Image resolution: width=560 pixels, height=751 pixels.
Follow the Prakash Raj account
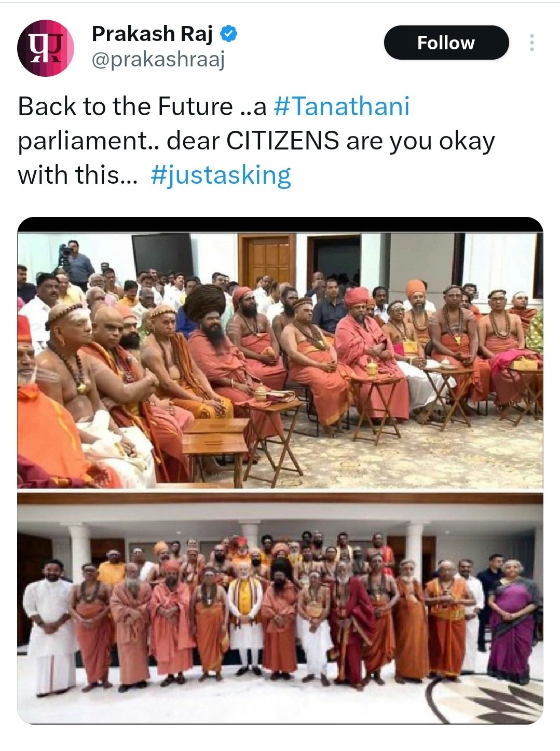click(446, 43)
